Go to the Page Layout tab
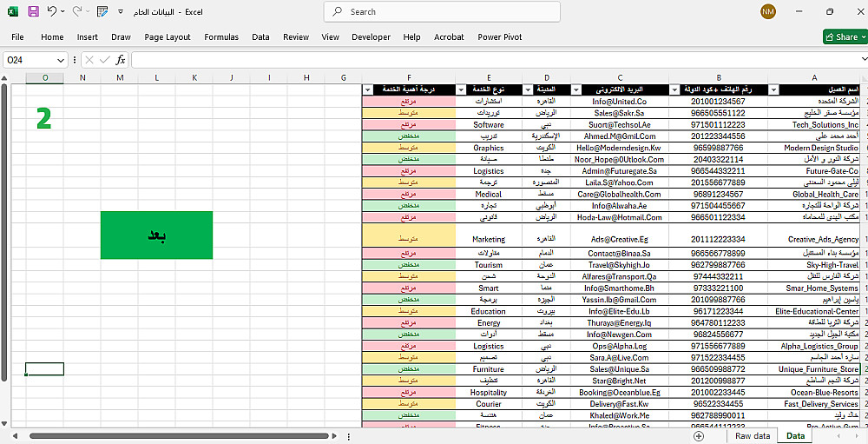The width and height of the screenshot is (868, 444). (x=168, y=37)
